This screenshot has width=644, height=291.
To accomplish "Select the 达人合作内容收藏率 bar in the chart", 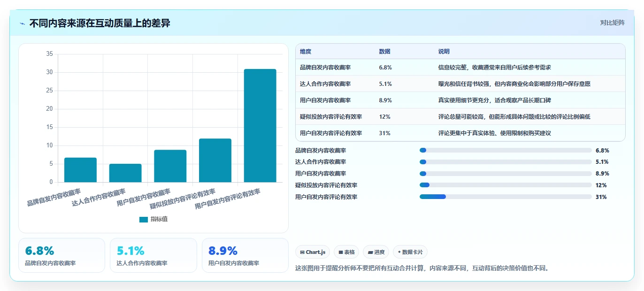I will pos(125,173).
